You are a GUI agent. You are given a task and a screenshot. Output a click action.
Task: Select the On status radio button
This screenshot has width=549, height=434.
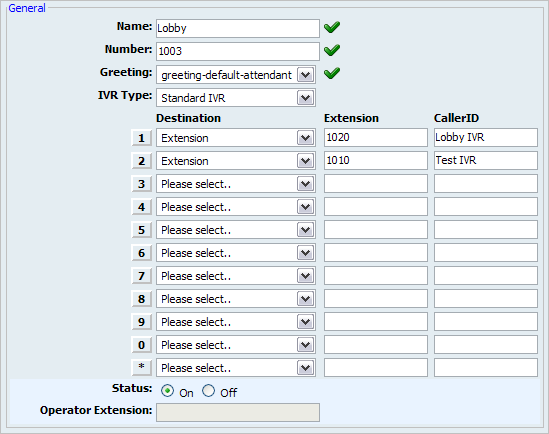[167, 391]
